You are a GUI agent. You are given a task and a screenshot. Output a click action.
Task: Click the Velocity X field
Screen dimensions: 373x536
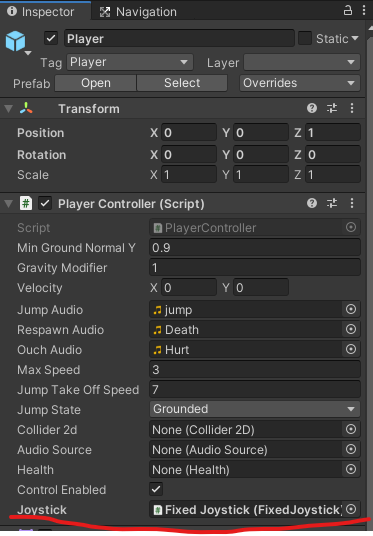point(189,287)
